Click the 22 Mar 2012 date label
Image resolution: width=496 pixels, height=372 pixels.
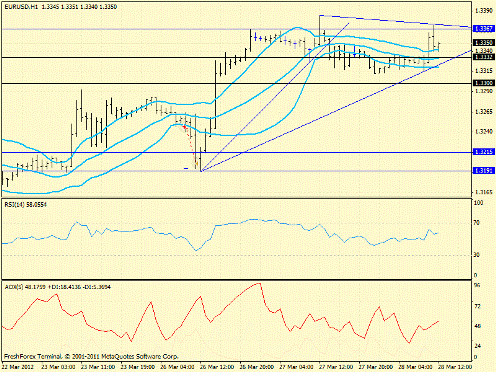tap(17, 367)
